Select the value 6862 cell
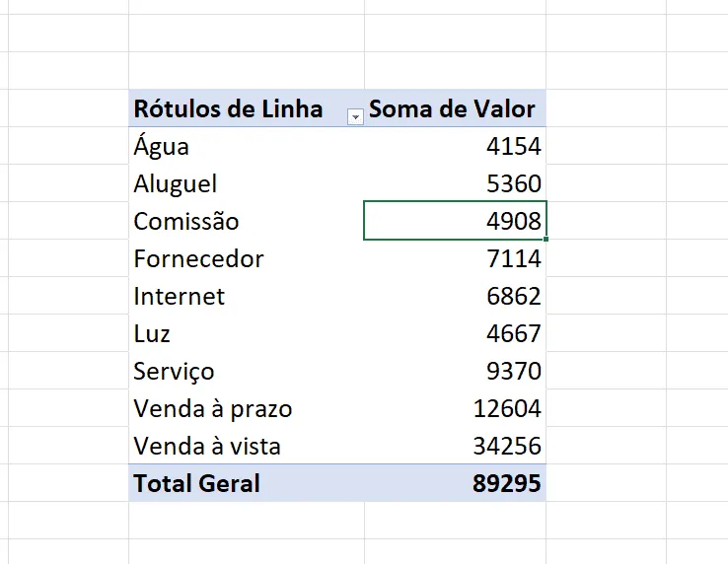This screenshot has height=564, width=728. 455,296
